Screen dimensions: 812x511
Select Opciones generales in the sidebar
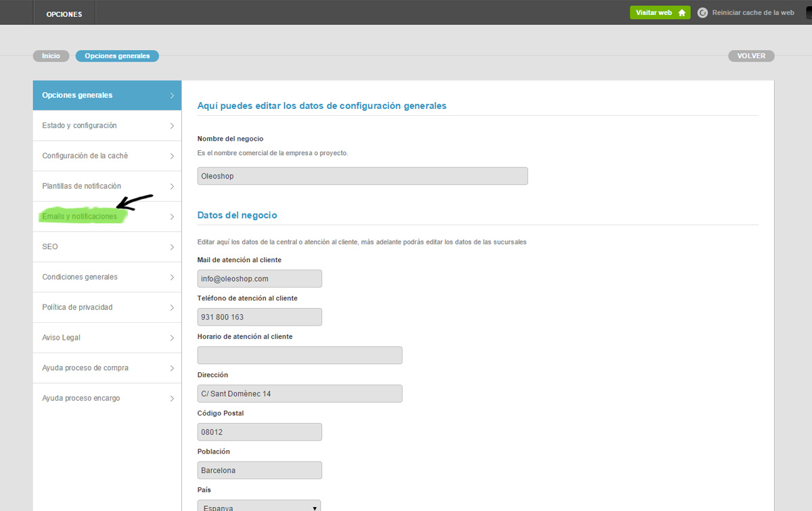pos(107,95)
